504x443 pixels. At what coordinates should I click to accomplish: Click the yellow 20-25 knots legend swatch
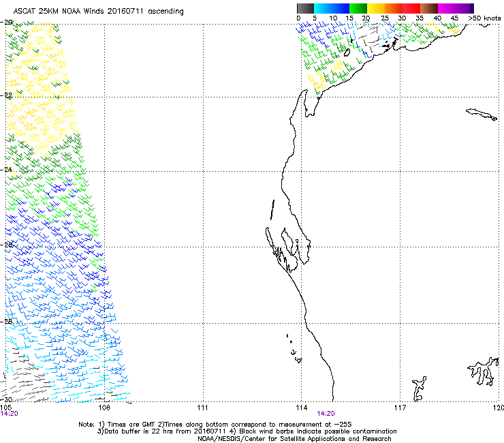pyautogui.click(x=376, y=8)
